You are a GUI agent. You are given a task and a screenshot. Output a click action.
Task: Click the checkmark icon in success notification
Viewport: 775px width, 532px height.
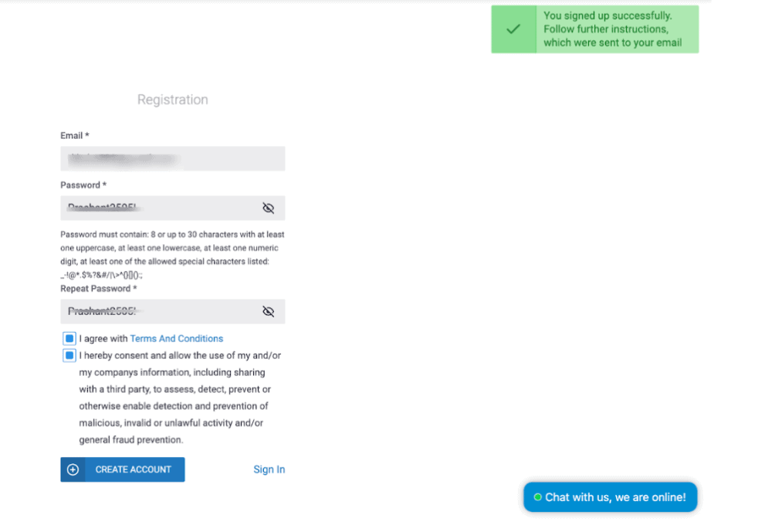[x=513, y=29]
